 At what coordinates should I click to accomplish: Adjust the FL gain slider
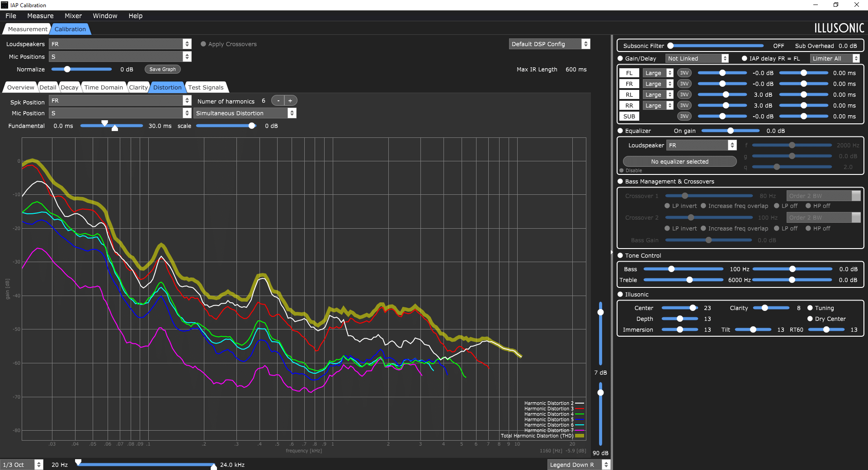point(722,73)
